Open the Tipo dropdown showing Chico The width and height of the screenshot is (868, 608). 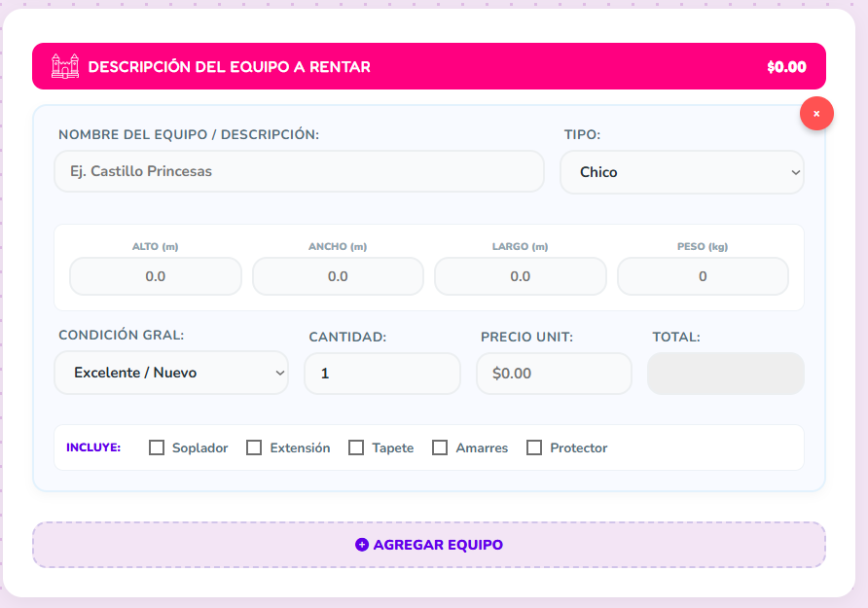(x=681, y=172)
